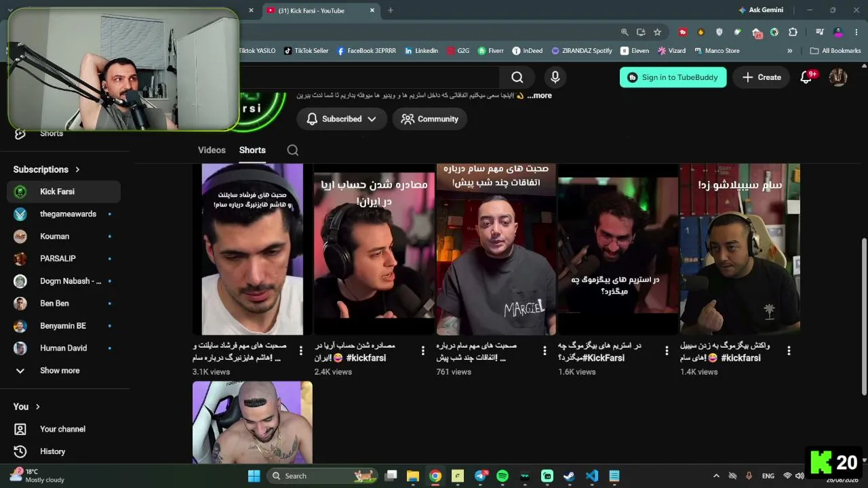
Task: Open the MARCIEL shirt short thumbnail
Action: (496, 249)
